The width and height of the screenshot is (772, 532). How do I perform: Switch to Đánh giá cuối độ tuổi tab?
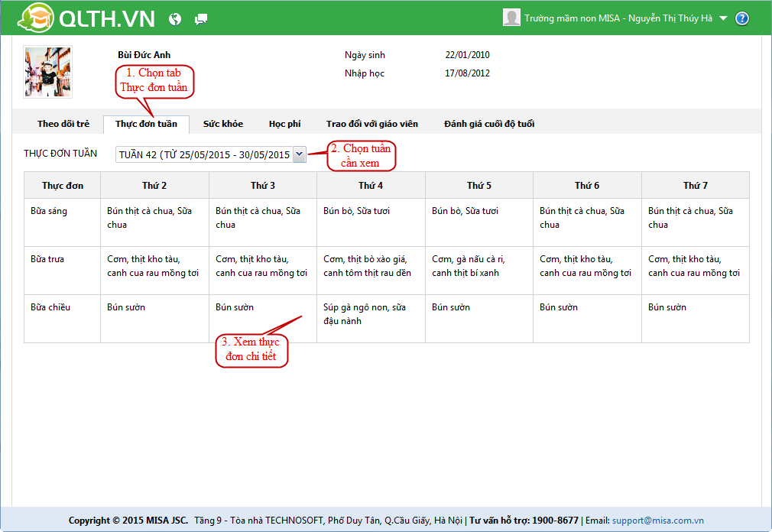pyautogui.click(x=489, y=124)
